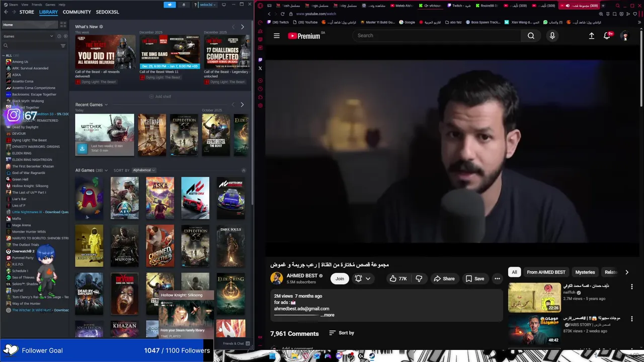This screenshot has width=644, height=362.
Task: Open YouTube account avatar menu
Action: pyautogui.click(x=625, y=36)
